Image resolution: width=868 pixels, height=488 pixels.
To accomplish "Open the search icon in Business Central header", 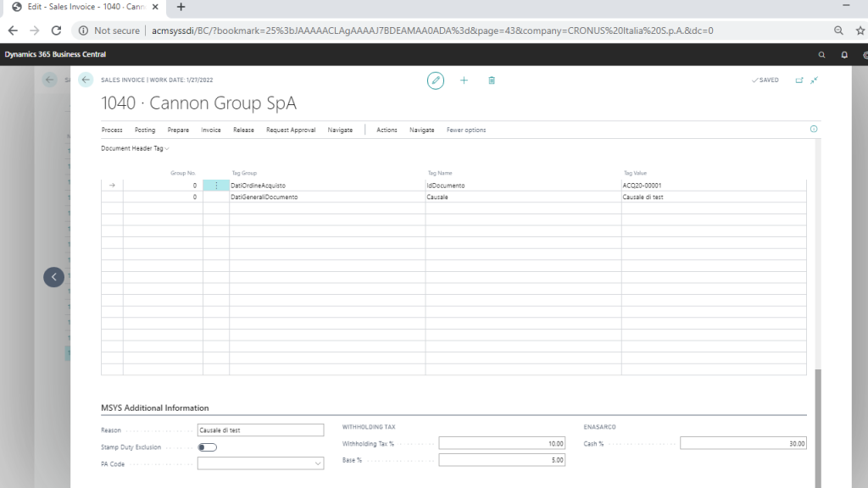I will pos(821,54).
